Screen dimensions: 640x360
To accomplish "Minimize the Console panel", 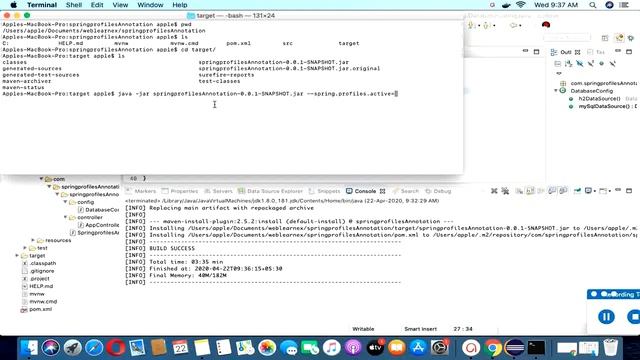I will (618, 190).
